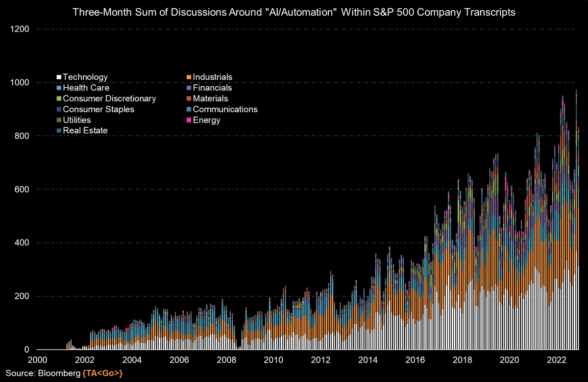Click the 400 y-axis tick label

pyautogui.click(x=21, y=243)
